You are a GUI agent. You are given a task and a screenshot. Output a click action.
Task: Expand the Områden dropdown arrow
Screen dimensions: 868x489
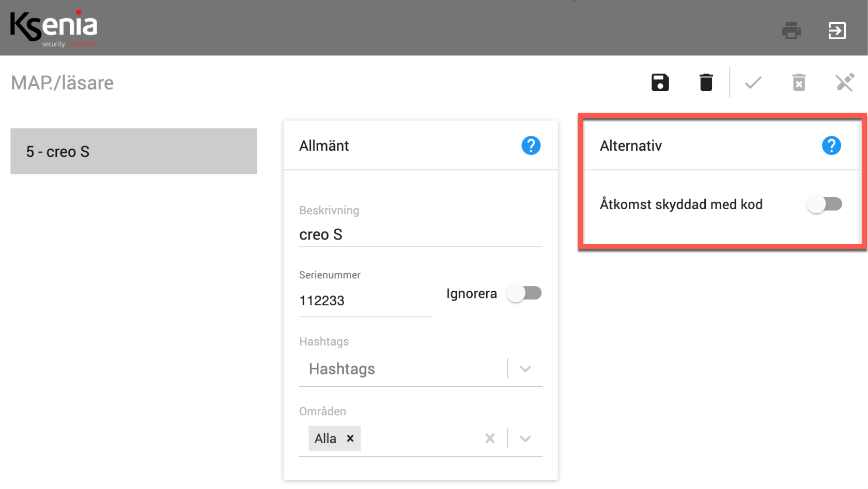click(525, 438)
